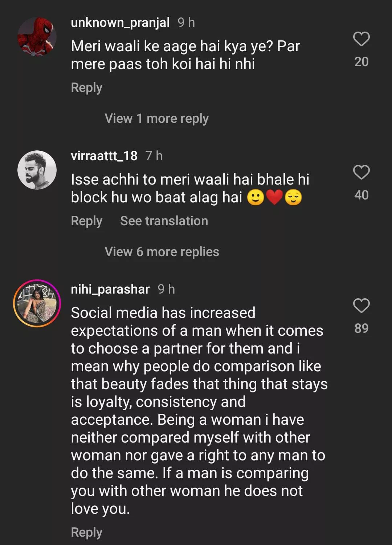The height and width of the screenshot is (545, 392).
Task: Tap 'See translation' under virraattt_18's comment
Action: [164, 221]
